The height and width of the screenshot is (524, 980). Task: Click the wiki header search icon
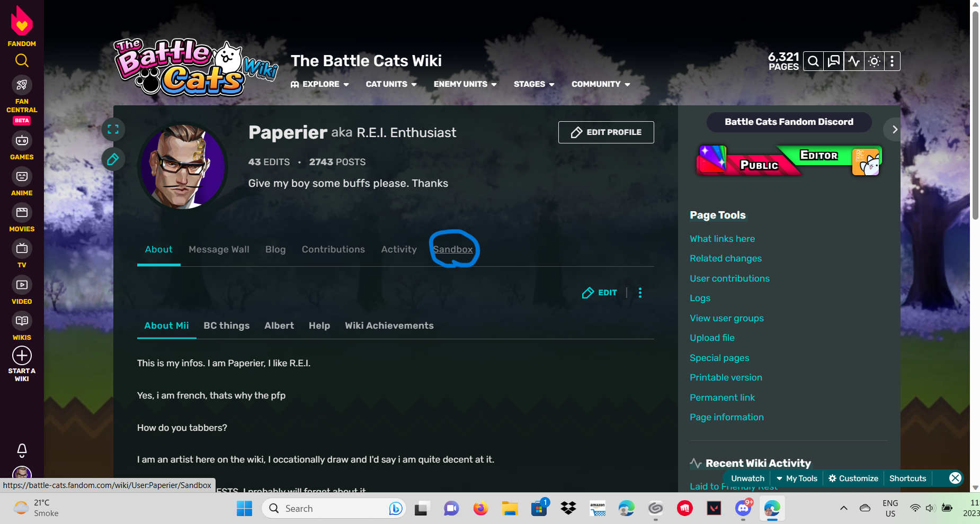pyautogui.click(x=813, y=61)
